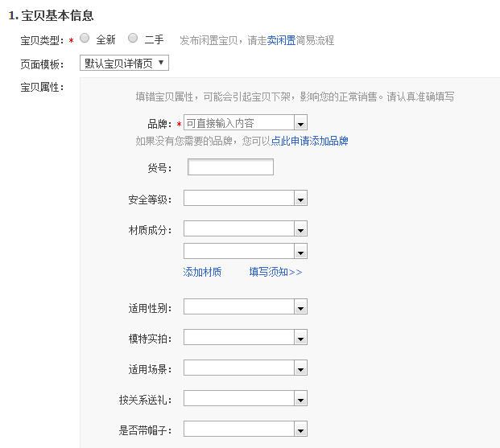Image resolution: width=500 pixels, height=448 pixels.
Task: Expand the 是否带帽子 dropdown arrow
Action: pos(300,430)
